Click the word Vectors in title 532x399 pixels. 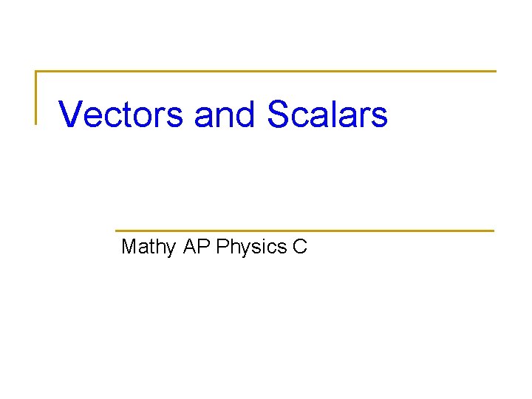tap(122, 115)
